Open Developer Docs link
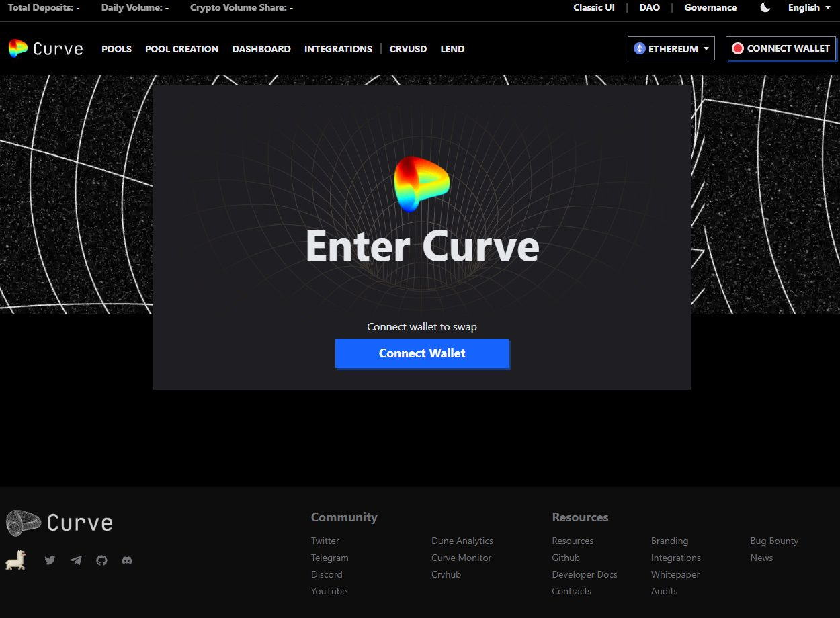Viewport: 840px width, 618px height. pyautogui.click(x=585, y=574)
